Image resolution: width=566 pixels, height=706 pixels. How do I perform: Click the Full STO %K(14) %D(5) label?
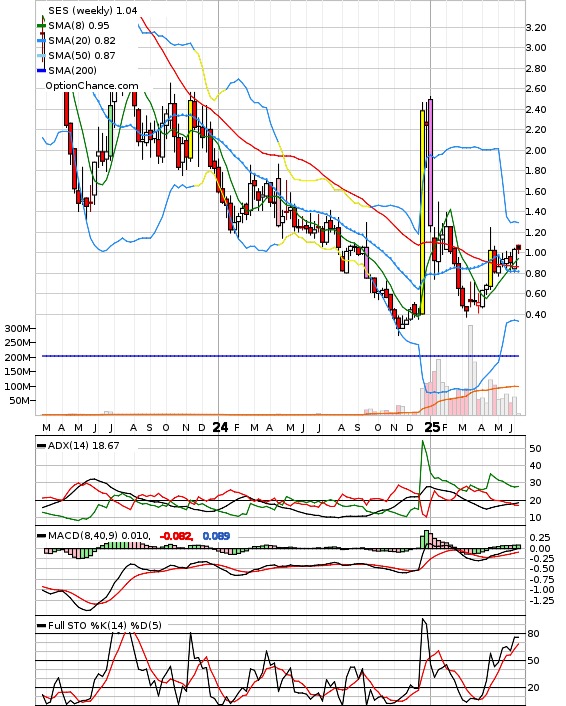coord(104,625)
